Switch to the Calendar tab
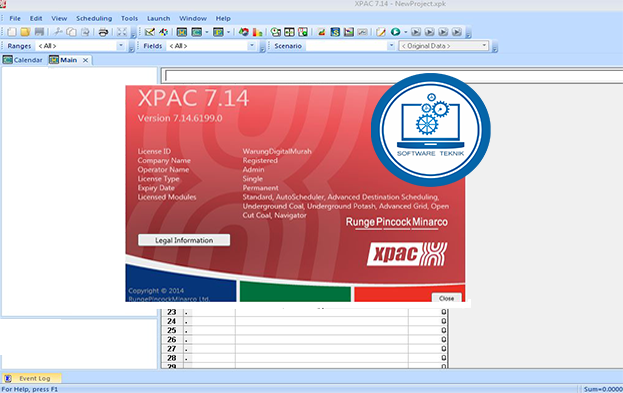 pos(23,60)
